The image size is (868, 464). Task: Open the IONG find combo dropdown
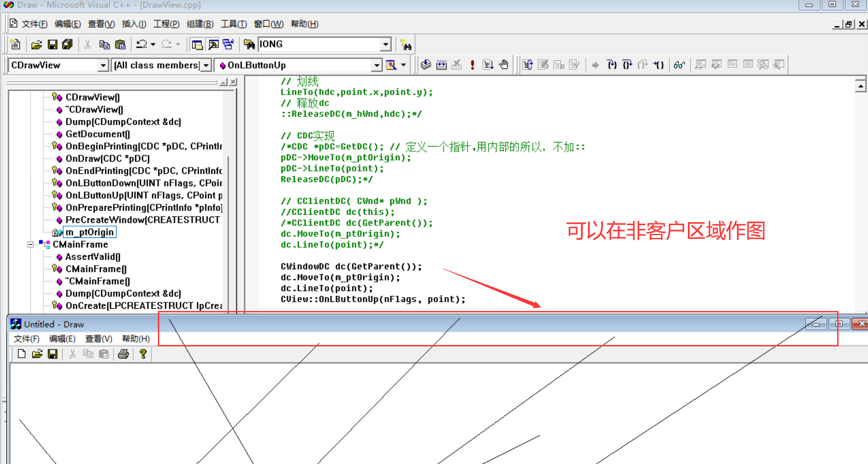pyautogui.click(x=386, y=44)
